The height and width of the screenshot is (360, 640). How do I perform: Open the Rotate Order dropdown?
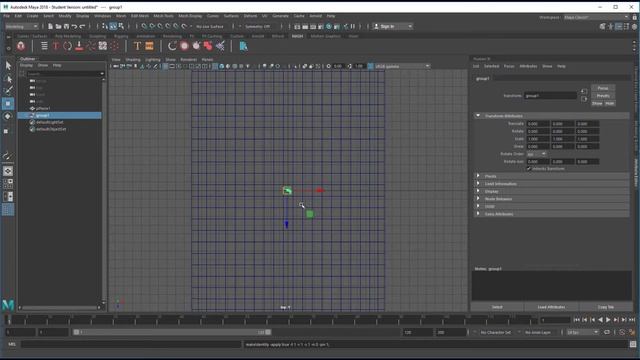[536, 154]
